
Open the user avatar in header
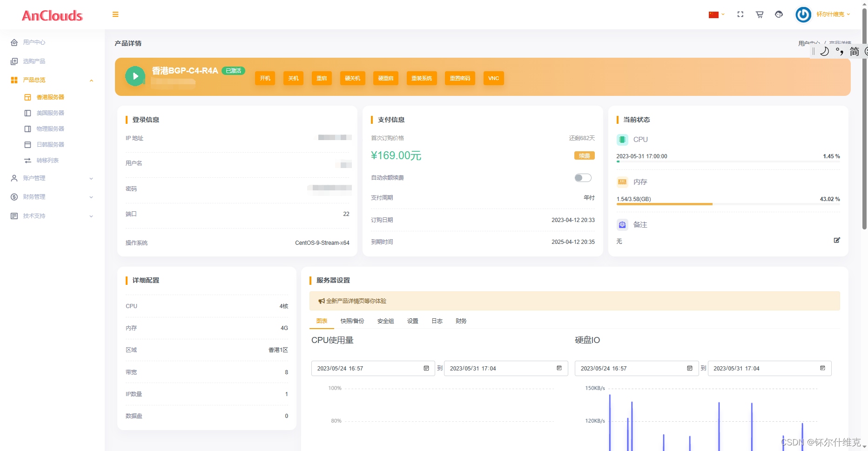click(x=803, y=14)
